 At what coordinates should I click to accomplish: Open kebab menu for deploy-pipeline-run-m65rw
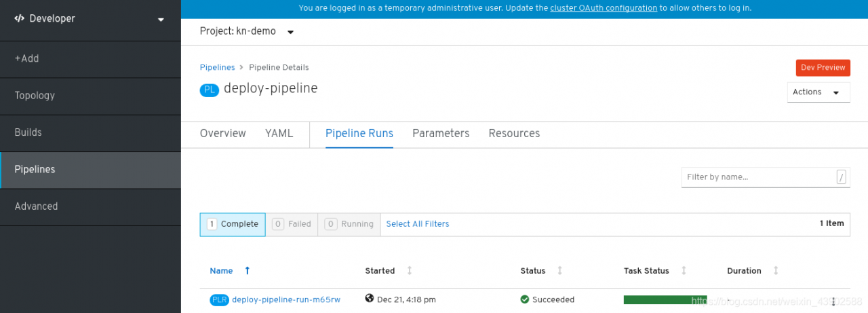[833, 300]
